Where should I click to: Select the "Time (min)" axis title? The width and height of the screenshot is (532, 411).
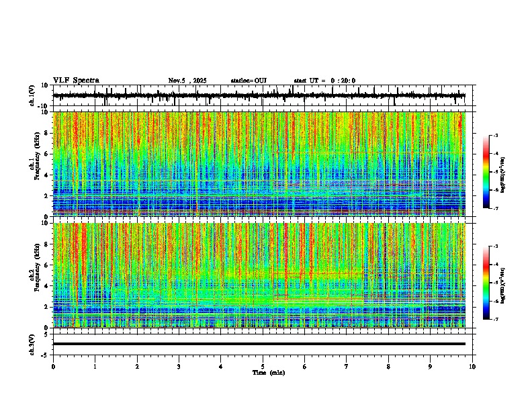(269, 373)
